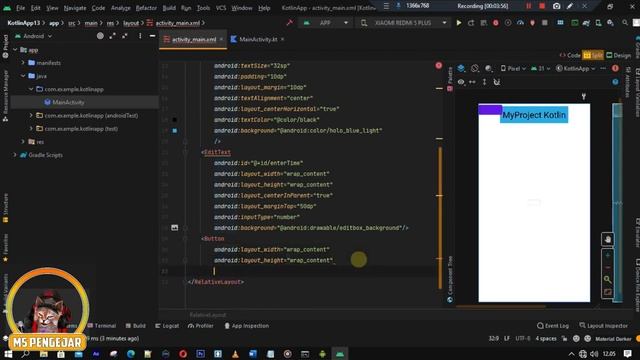This screenshot has width=640, height=360.
Task: Collapse the java folder
Action: (x=23, y=76)
